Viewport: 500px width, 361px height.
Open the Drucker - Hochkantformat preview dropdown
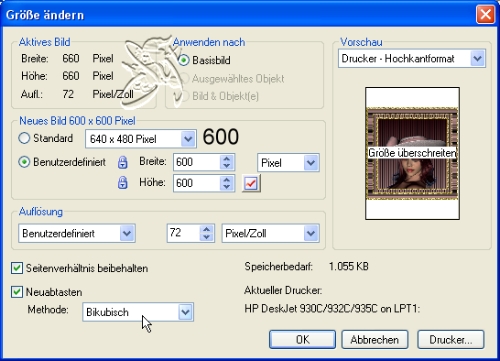(x=412, y=59)
